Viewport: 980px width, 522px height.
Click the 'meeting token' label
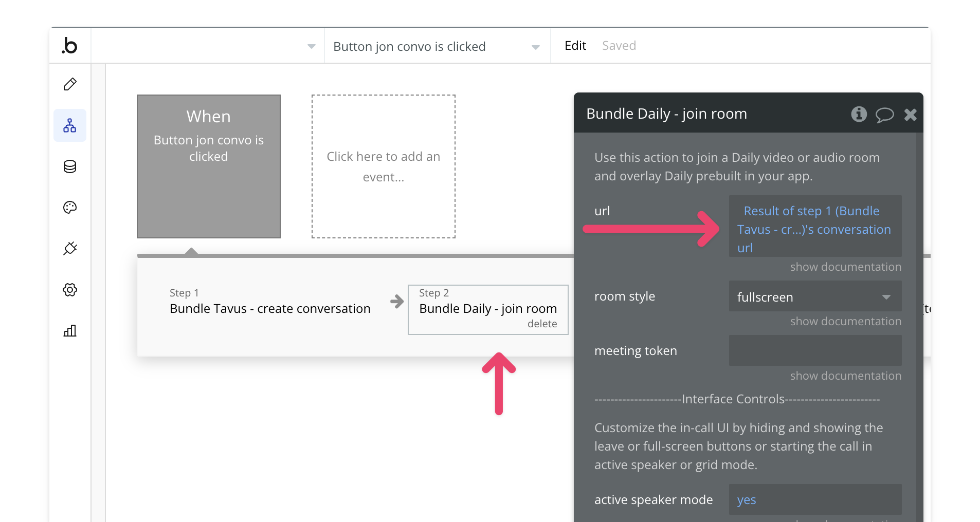636,351
